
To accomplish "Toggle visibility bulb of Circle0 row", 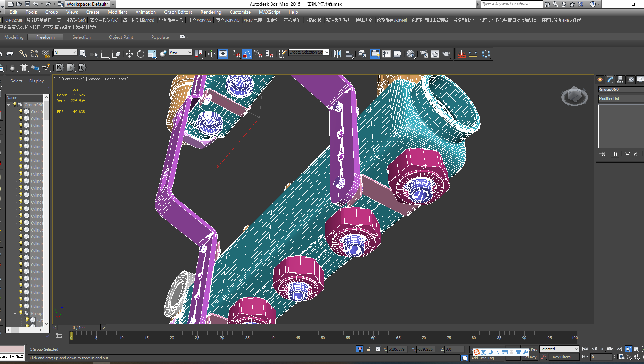I will click(x=21, y=111).
